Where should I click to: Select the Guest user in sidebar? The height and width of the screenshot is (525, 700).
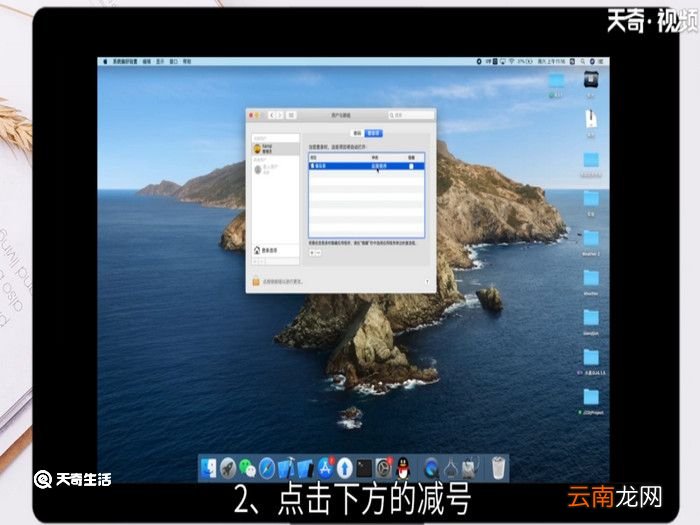[x=275, y=169]
